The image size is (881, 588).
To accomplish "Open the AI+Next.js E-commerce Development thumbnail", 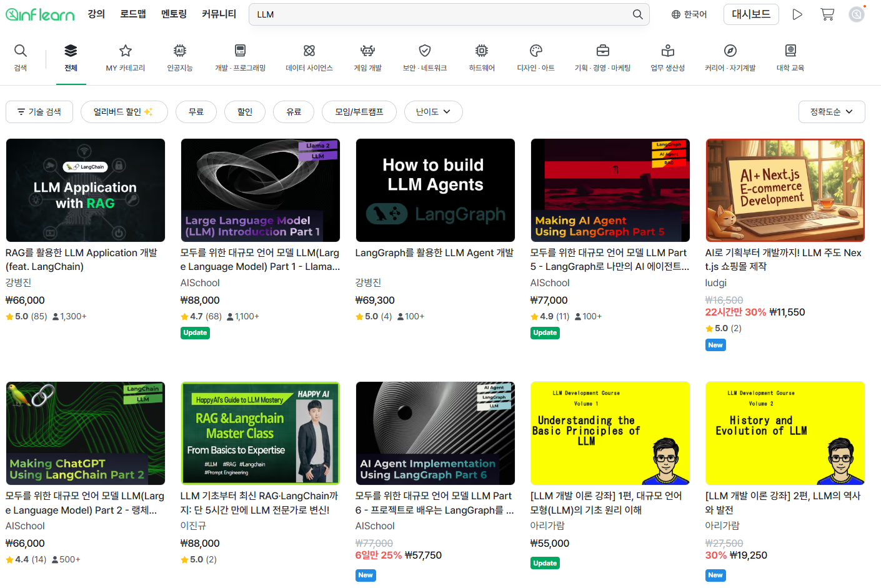I will click(x=785, y=190).
